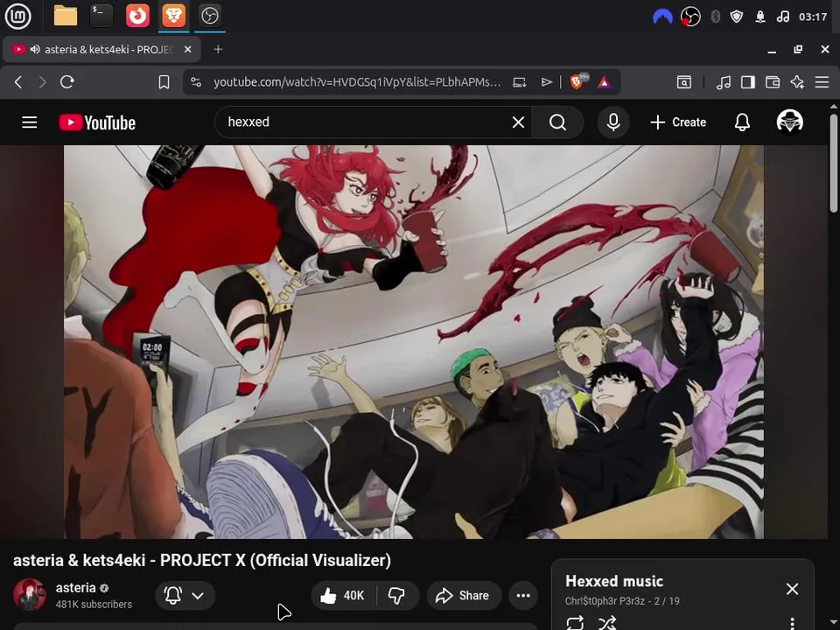This screenshot has width=840, height=630.
Task: Open the Hexxed music playlist title
Action: pyautogui.click(x=614, y=581)
